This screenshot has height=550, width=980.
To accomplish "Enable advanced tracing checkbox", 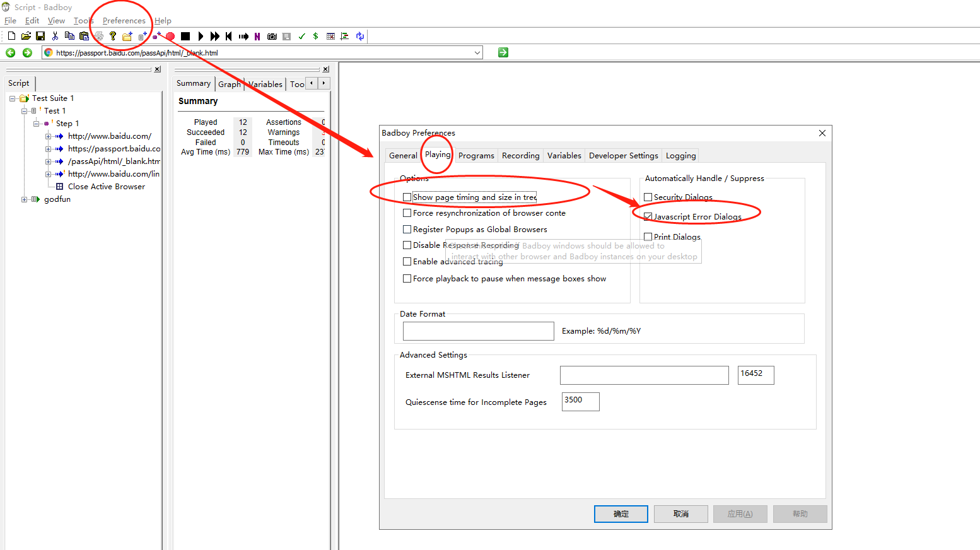I will pos(407,262).
